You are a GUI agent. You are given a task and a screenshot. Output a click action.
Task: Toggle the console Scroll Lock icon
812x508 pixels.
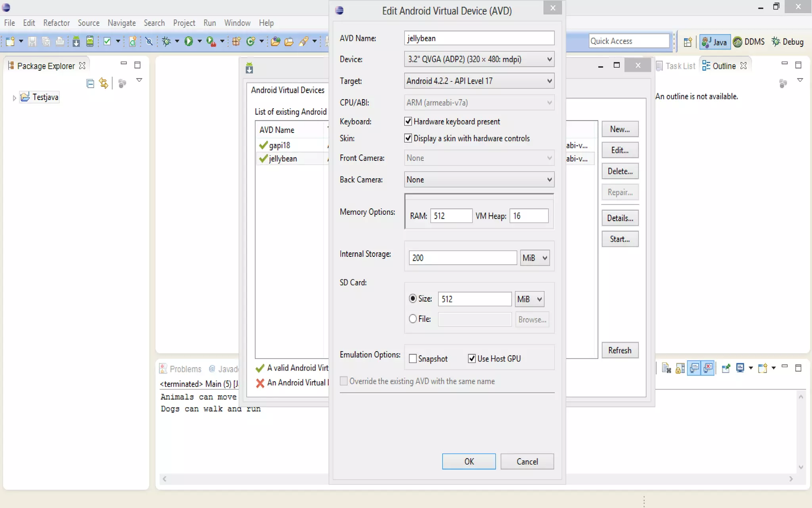pos(680,368)
